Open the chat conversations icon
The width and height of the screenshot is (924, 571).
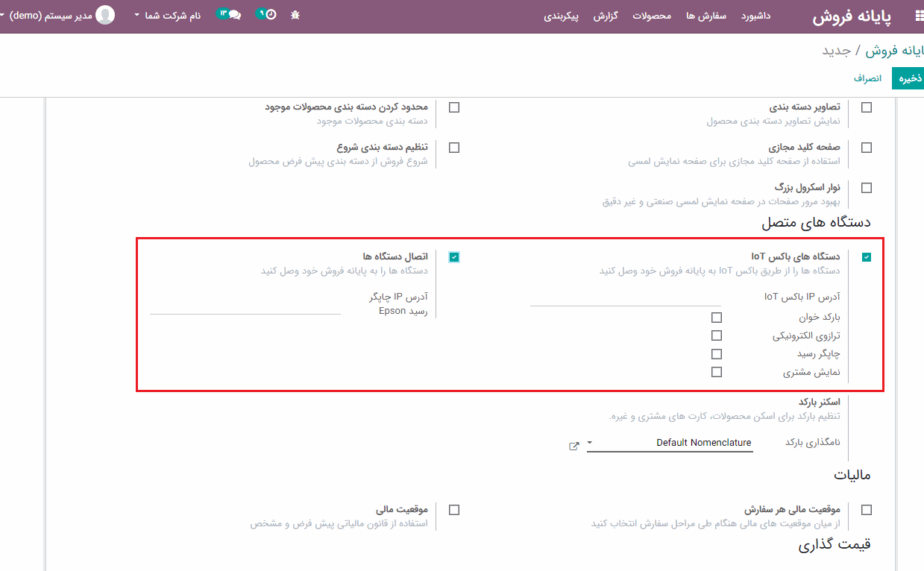point(234,15)
